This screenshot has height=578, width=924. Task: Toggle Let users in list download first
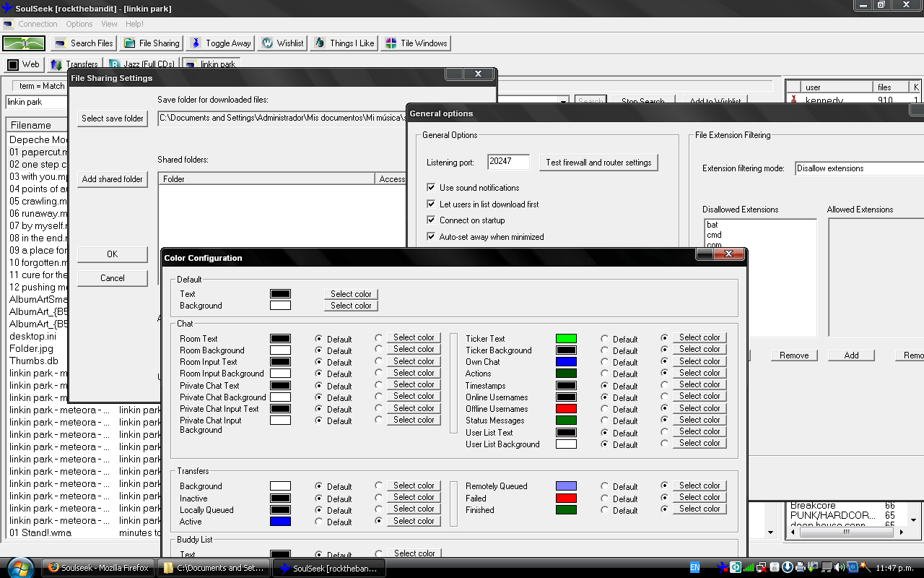pos(432,204)
